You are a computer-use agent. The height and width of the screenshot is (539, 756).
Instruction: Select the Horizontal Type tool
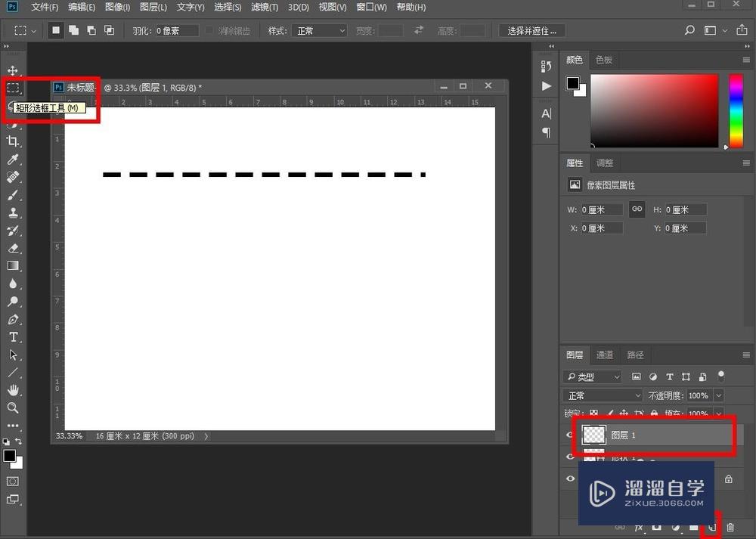click(x=13, y=337)
